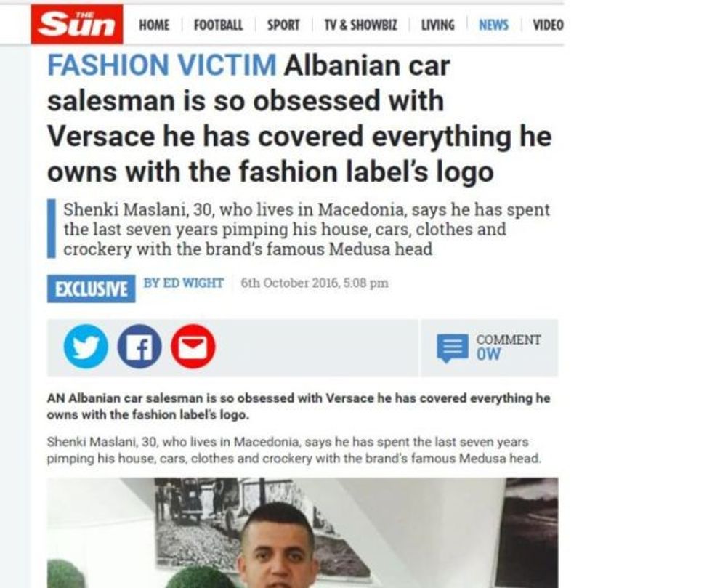
Task: Click The Sun logo
Action: click(77, 24)
